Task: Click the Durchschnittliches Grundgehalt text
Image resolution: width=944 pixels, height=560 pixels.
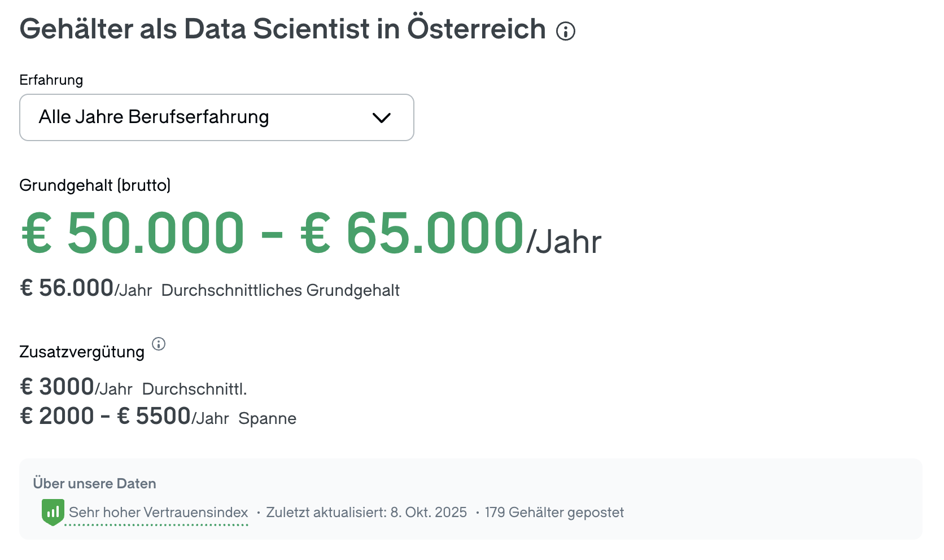Action: [x=280, y=290]
